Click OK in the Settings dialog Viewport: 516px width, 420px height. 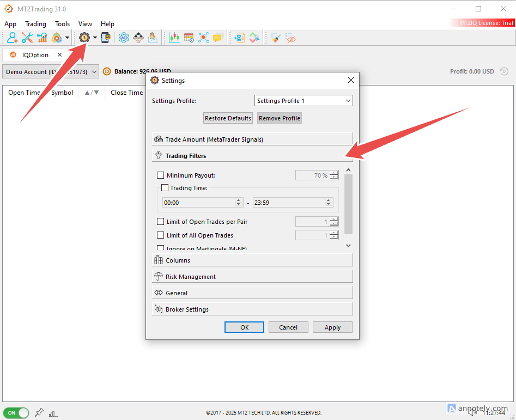[244, 327]
